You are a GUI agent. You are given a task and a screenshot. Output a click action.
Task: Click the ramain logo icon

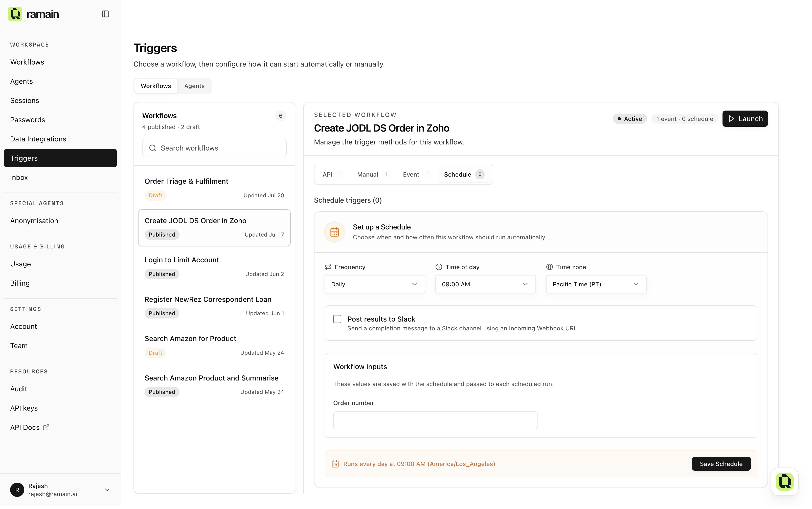15,14
